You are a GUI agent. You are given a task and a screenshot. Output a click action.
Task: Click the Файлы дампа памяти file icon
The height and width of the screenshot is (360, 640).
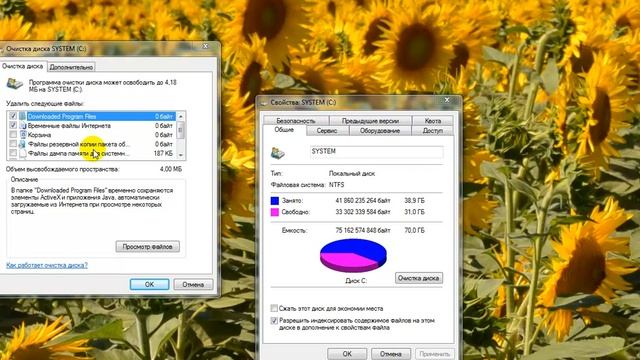coord(22,153)
